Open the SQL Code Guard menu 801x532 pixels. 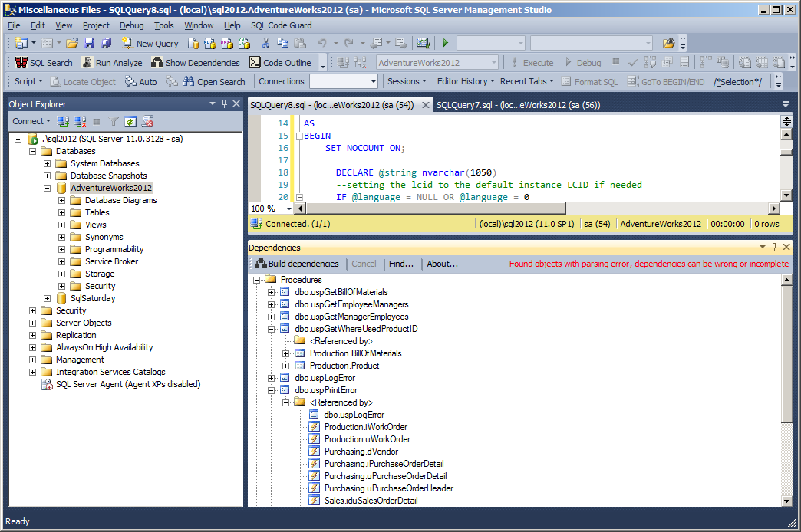coord(281,25)
